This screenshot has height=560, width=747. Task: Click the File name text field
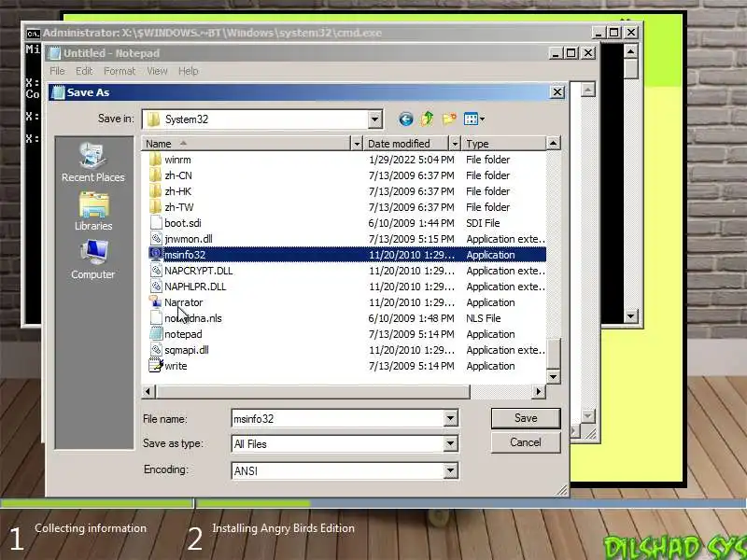[x=338, y=418]
